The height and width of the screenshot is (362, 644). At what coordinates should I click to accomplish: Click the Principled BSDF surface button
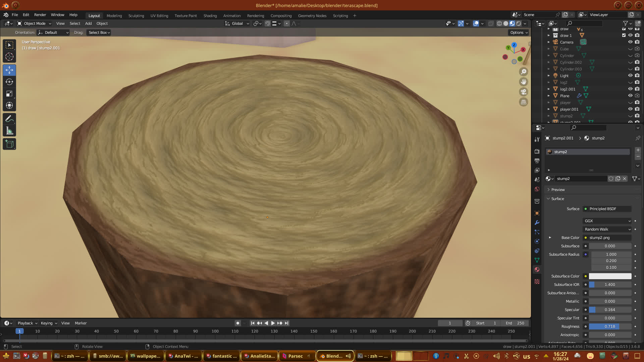607,209
